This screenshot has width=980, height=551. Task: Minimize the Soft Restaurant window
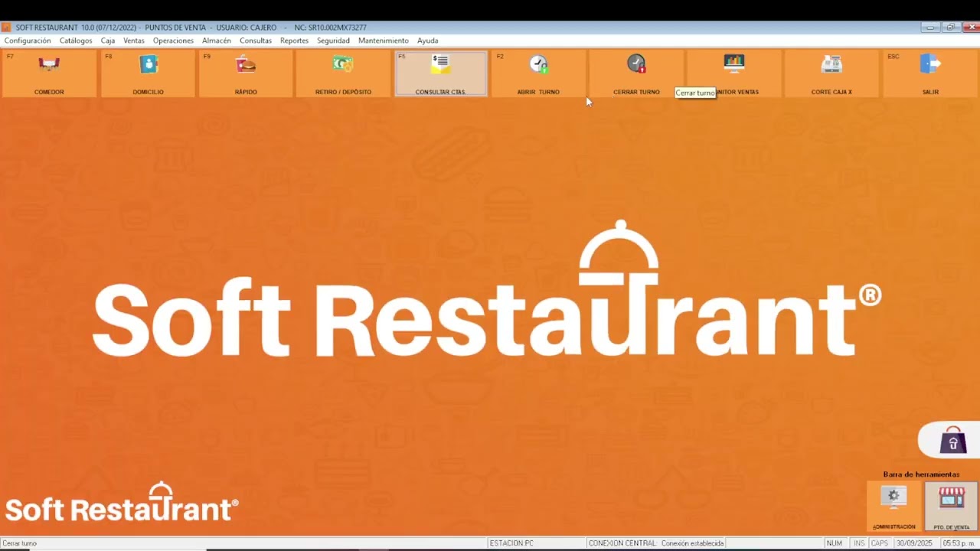(x=931, y=28)
